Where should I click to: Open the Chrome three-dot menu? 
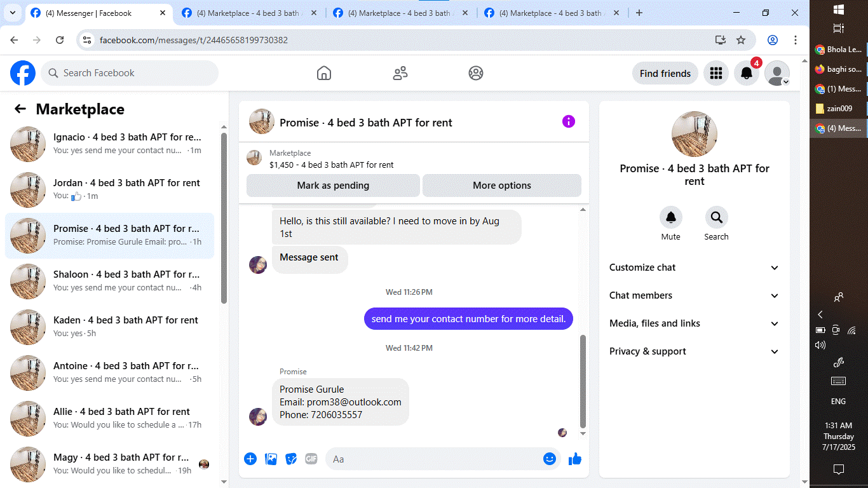point(796,40)
